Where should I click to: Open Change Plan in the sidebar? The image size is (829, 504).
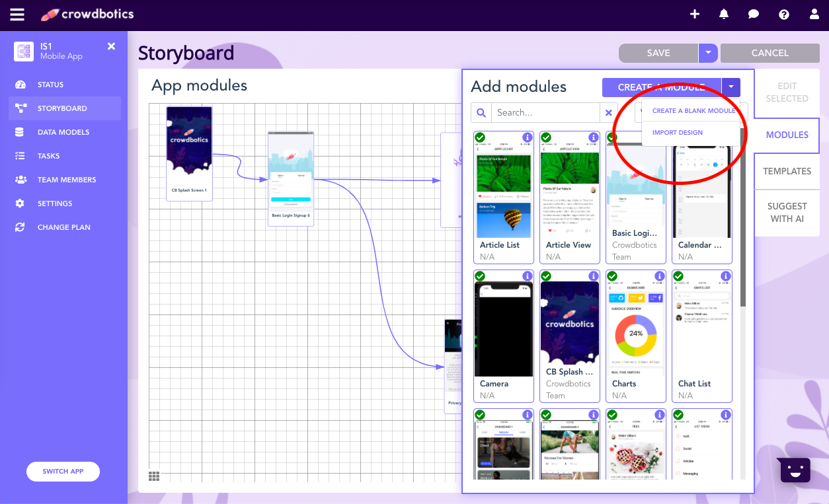click(64, 227)
